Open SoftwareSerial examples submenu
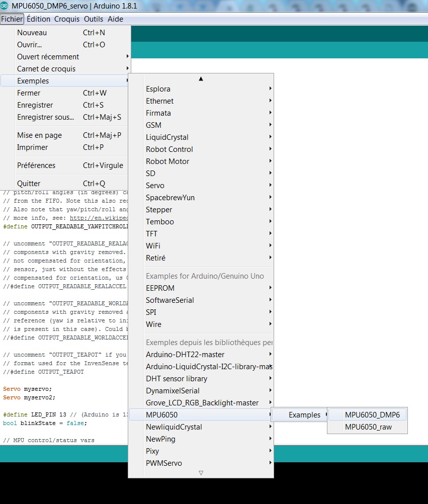Image resolution: width=428 pixels, height=504 pixels. point(201,300)
